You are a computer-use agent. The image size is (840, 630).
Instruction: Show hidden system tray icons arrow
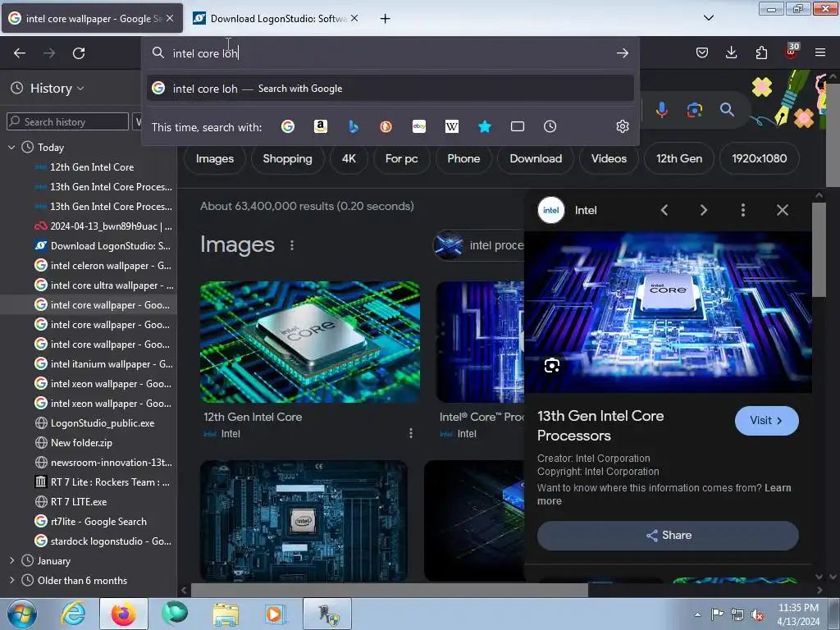(697, 614)
